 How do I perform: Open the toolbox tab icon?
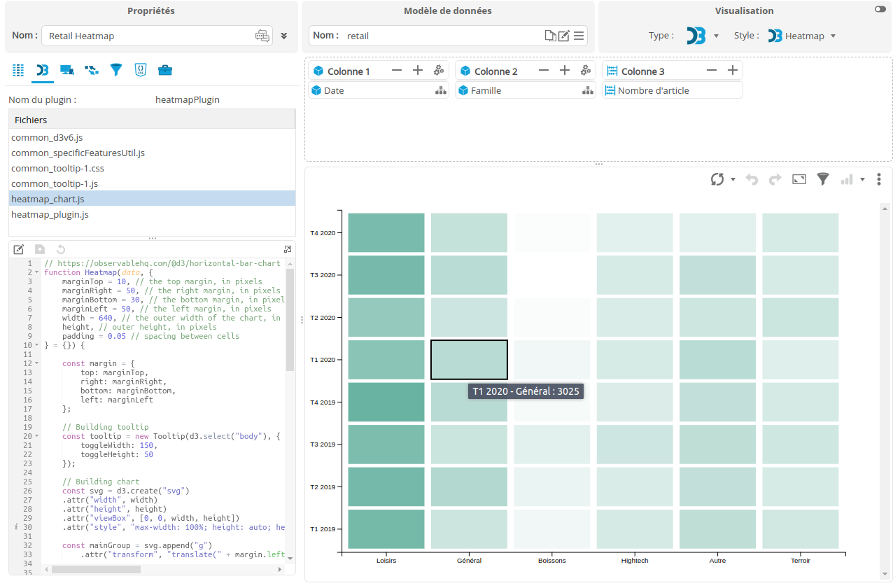pyautogui.click(x=164, y=70)
